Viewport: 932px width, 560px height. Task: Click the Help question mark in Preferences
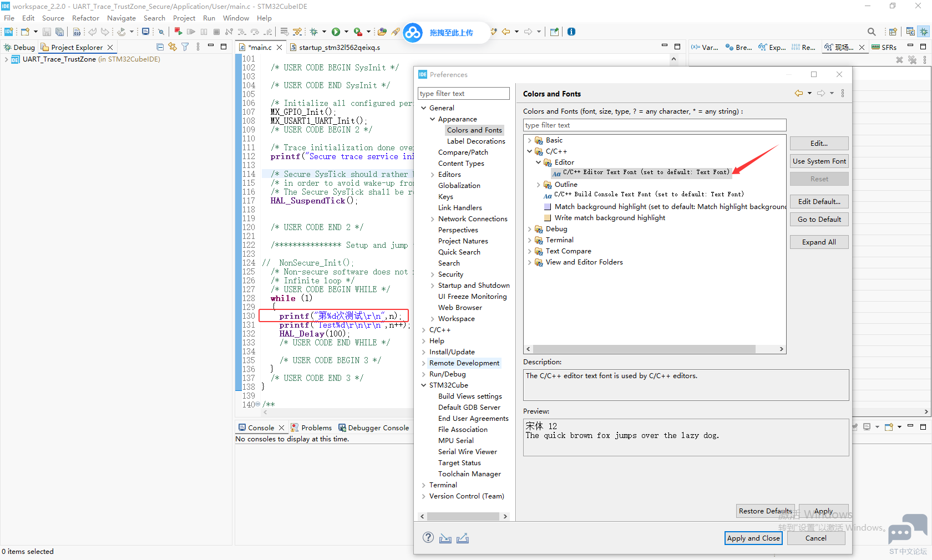pos(428,537)
